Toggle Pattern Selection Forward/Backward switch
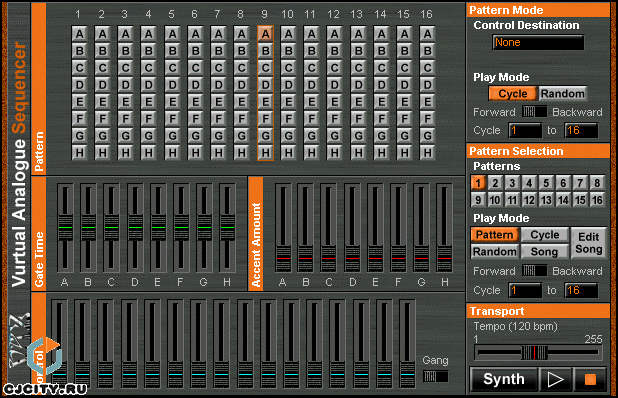The width and height of the screenshot is (618, 398). click(x=534, y=271)
